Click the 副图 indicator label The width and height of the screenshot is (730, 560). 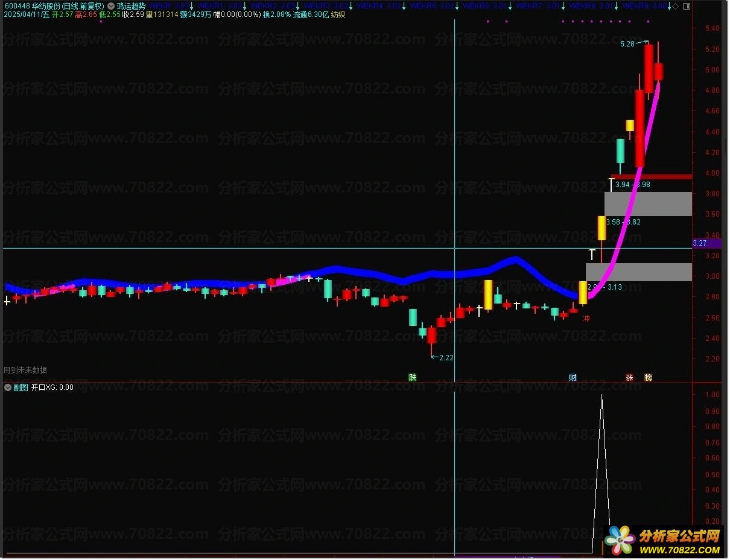[x=21, y=387]
